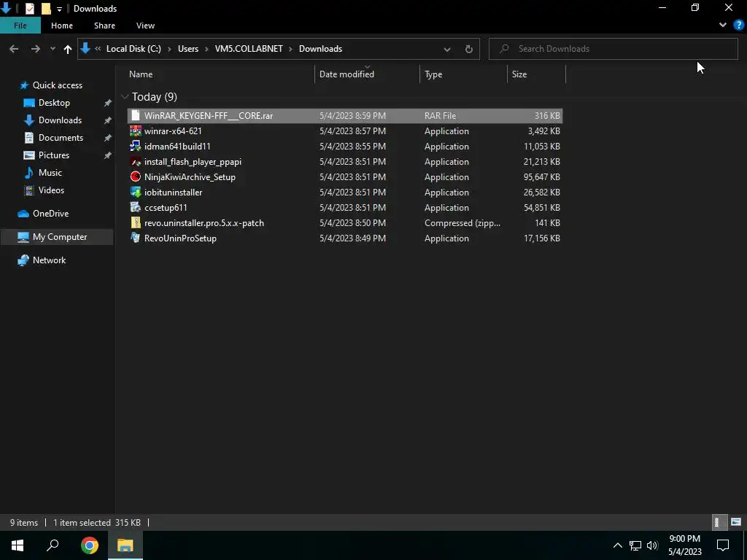747x560 pixels.
Task: Select the NinjaKiwiArchive_Setup red icon
Action: click(136, 176)
